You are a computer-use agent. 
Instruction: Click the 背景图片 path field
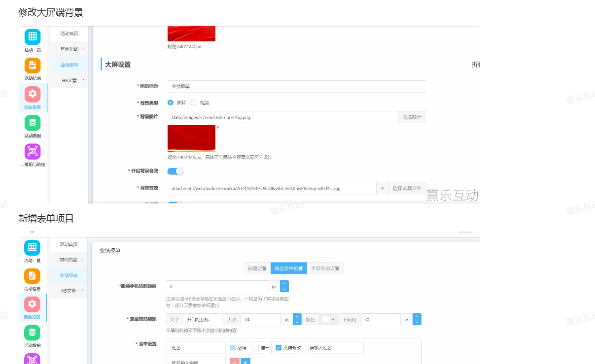pos(283,117)
